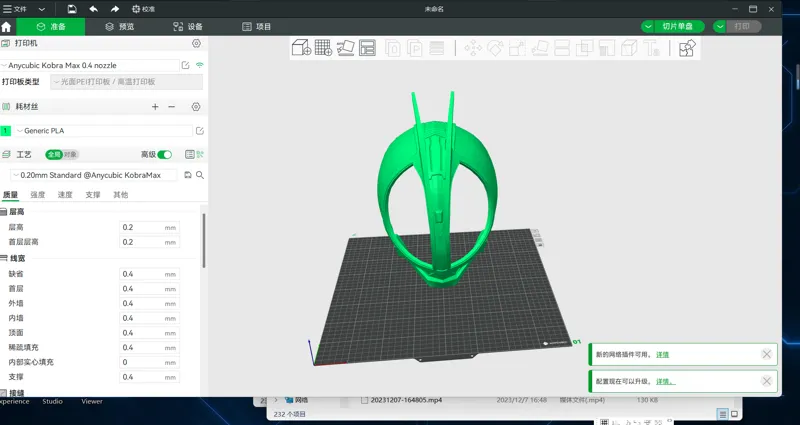Screen dimensions: 800x425
Task: Dismiss the 配置现在可以升级 notification
Action: (766, 381)
